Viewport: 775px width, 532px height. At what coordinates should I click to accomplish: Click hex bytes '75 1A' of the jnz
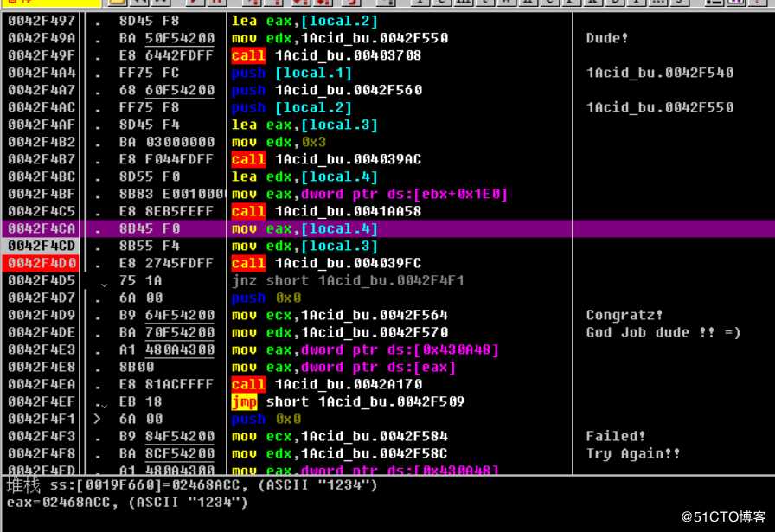[x=140, y=281]
